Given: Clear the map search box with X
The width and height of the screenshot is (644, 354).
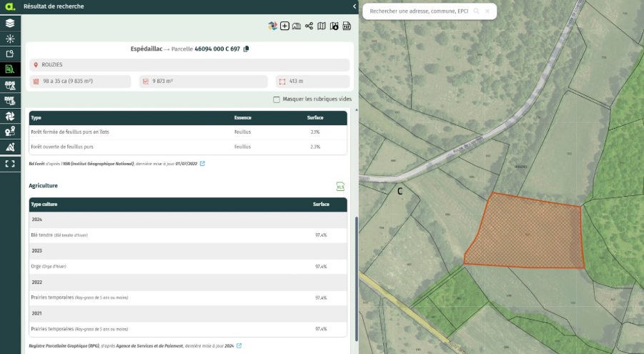Looking at the screenshot, I should 487,11.
